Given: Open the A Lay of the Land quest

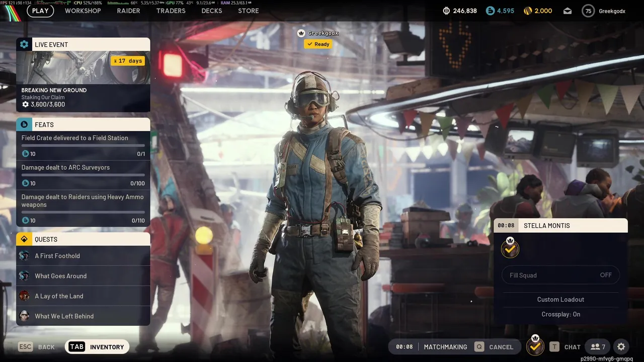Looking at the screenshot, I should (83, 296).
